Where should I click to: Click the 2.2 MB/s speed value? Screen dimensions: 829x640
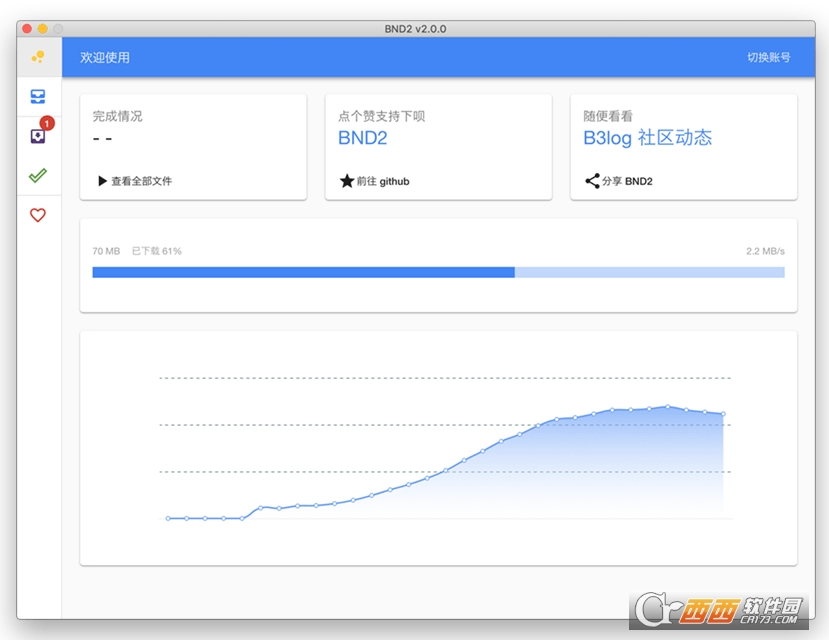[766, 251]
